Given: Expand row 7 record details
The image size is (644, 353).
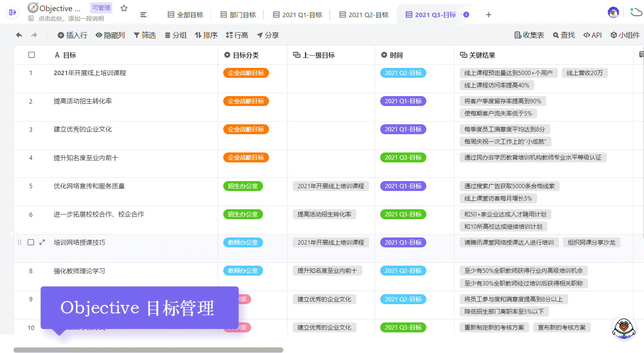Looking at the screenshot, I should [42, 242].
